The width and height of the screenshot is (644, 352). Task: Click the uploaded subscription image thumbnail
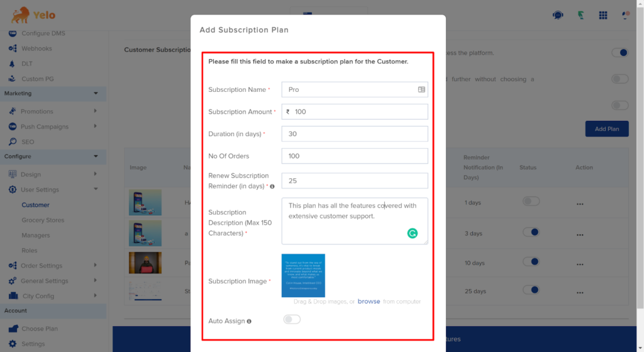click(303, 276)
